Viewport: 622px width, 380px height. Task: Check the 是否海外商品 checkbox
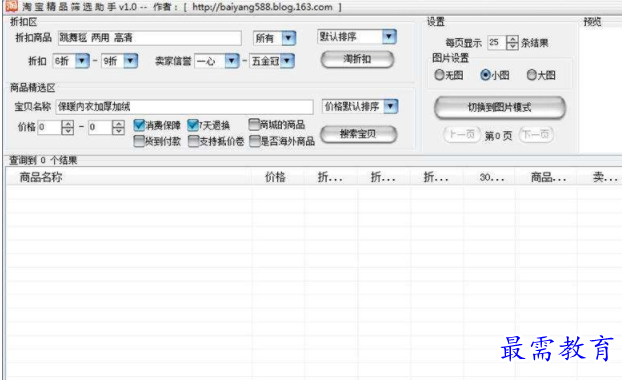255,141
